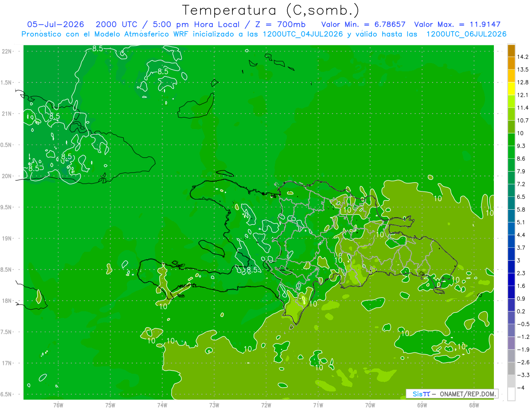Click the "-2.6" color scale value
This screenshot has width=532, height=411.
click(x=523, y=362)
